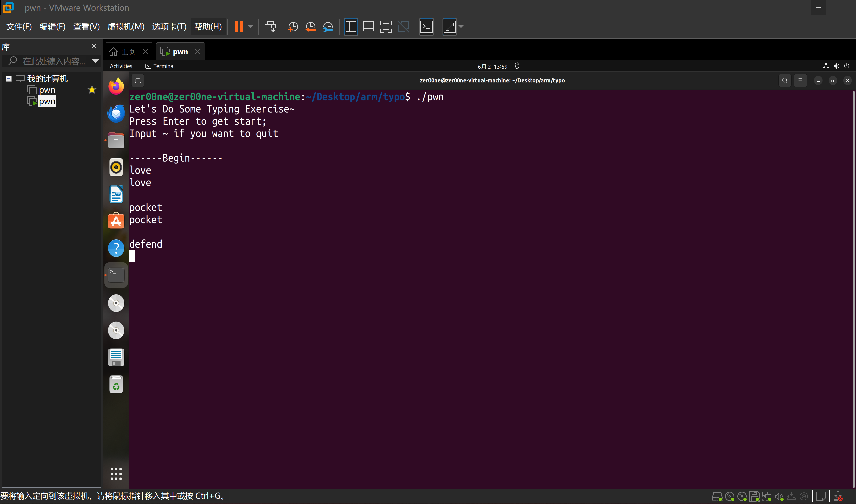
Task: Click VMware Tools install status icon
Action: point(838,497)
